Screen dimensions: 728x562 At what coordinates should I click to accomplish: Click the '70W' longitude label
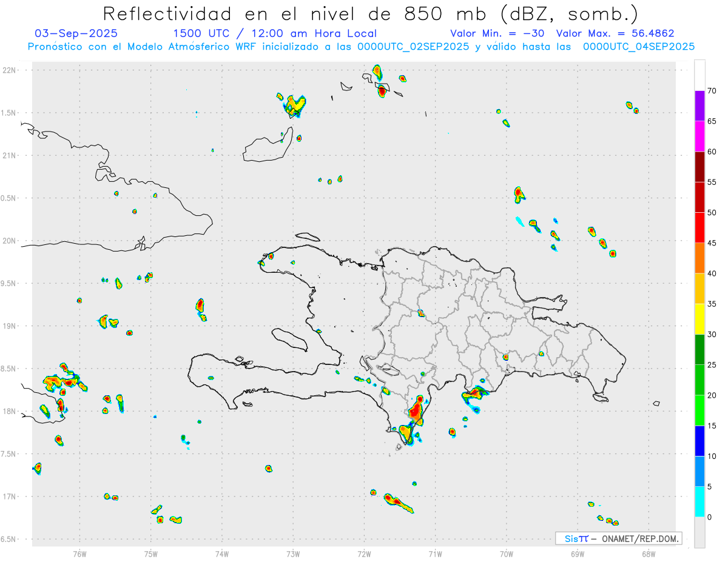pyautogui.click(x=507, y=554)
